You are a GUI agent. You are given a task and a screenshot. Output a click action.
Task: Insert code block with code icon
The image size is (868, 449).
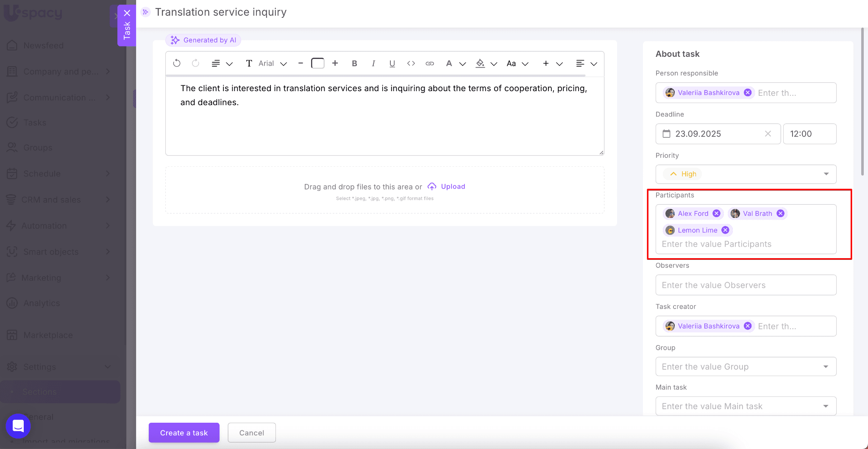411,63
